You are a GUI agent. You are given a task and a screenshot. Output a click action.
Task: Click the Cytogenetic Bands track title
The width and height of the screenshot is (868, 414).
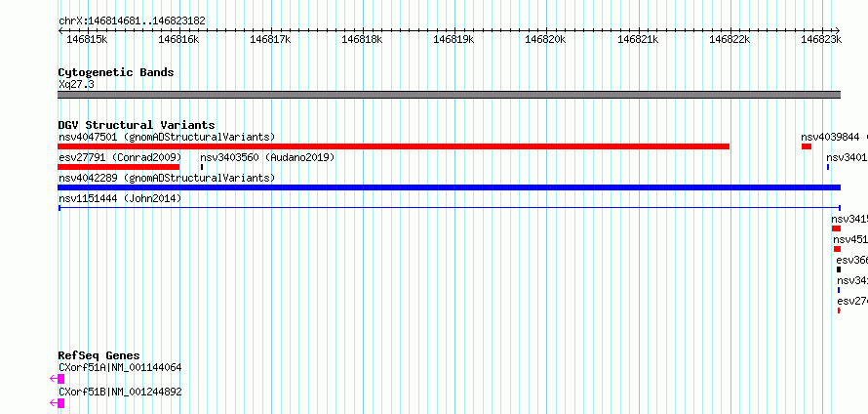[x=116, y=72]
